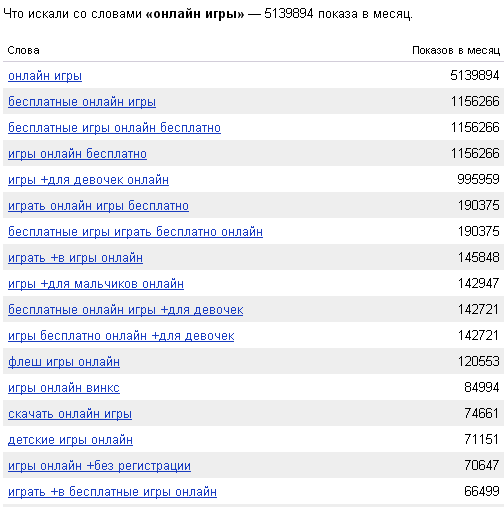Click the 'Слова' column header
The width and height of the screenshot is (504, 507).
pos(23,50)
